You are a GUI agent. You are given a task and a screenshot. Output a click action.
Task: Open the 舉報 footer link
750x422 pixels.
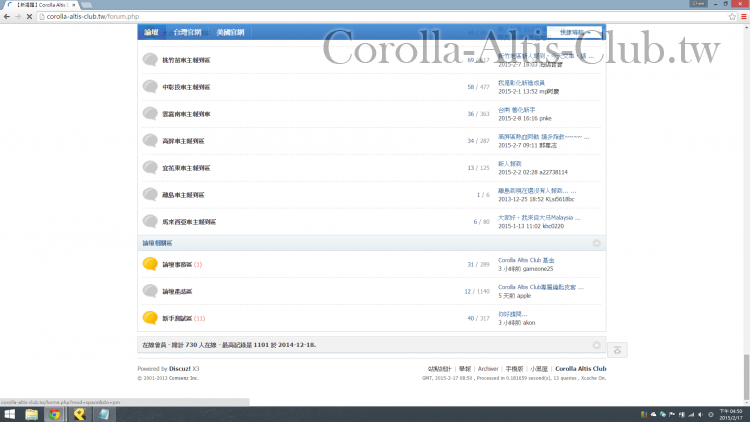click(465, 369)
